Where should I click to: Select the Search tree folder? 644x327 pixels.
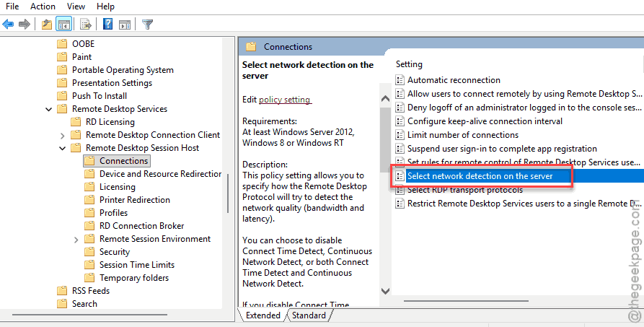pyautogui.click(x=84, y=304)
